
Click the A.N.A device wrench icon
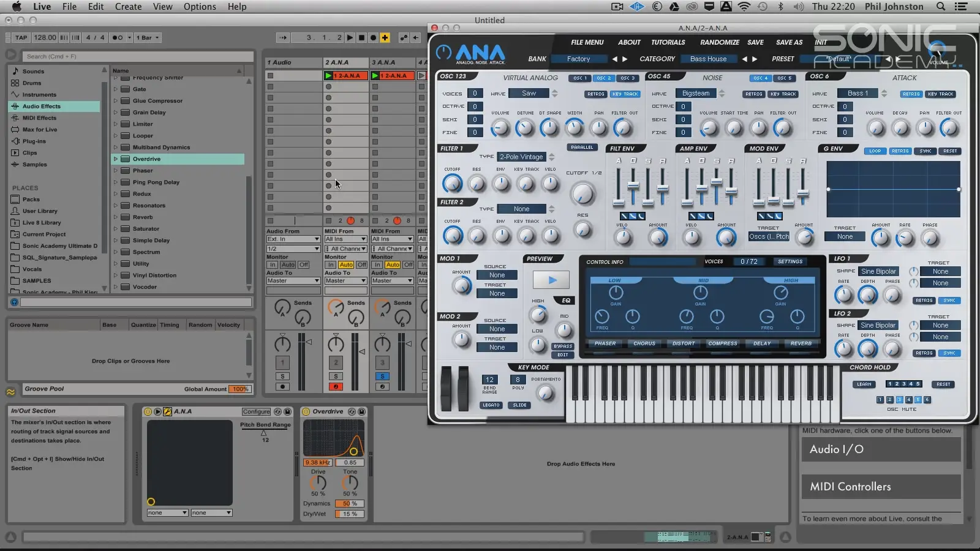coord(167,411)
